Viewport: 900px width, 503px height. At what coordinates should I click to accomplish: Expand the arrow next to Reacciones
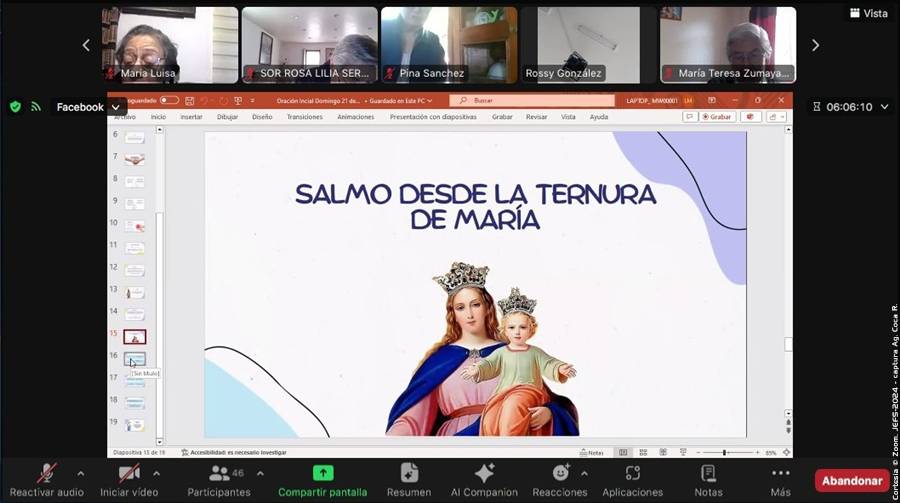point(584,474)
